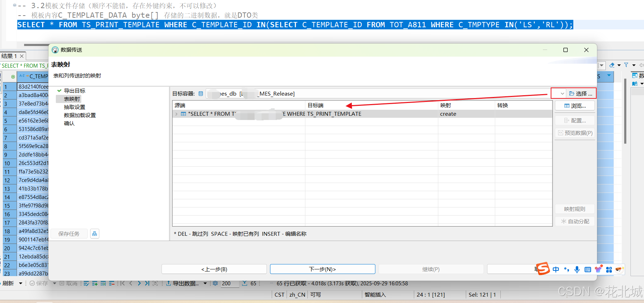Screen dimensions: 644x303
Task: Click the save task icon beside 保存任务
Action: (x=94, y=234)
